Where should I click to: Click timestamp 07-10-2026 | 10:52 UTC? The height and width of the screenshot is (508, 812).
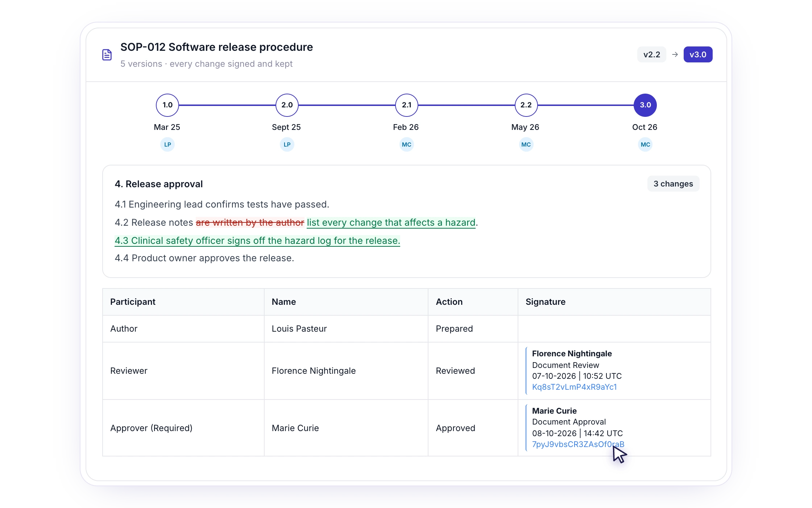point(577,376)
